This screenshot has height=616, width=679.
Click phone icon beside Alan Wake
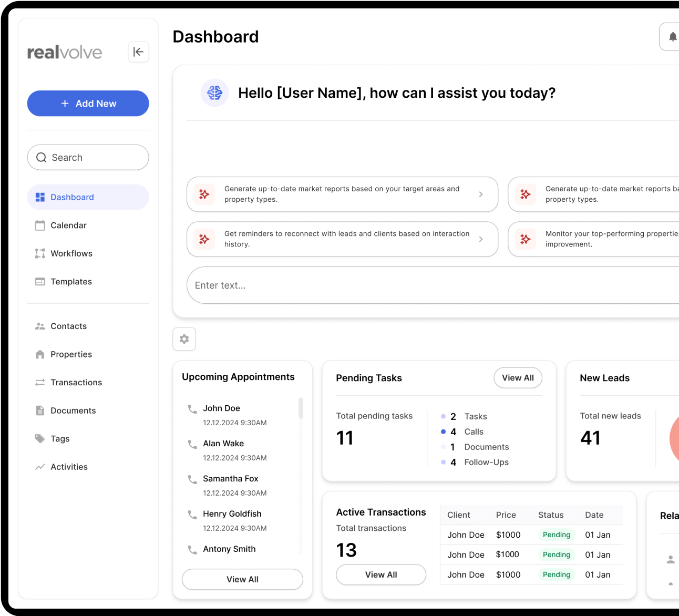(192, 444)
